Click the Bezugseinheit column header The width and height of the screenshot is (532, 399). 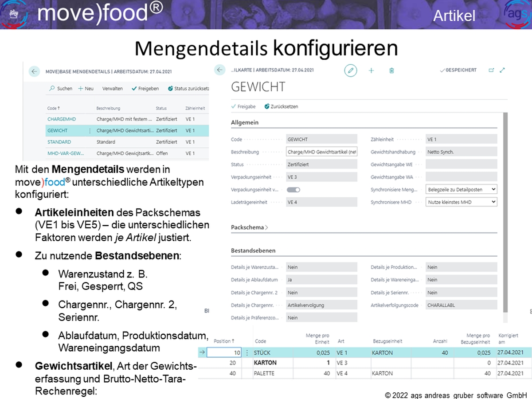387,341
